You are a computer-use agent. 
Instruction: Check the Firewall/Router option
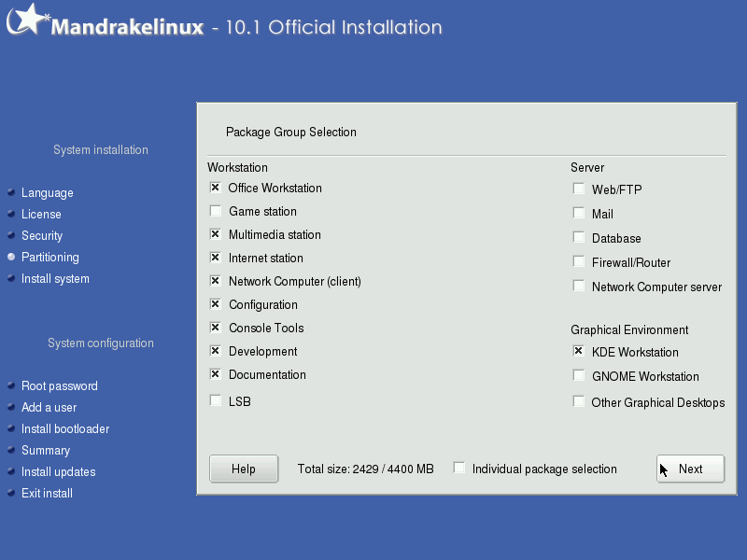coord(578,261)
